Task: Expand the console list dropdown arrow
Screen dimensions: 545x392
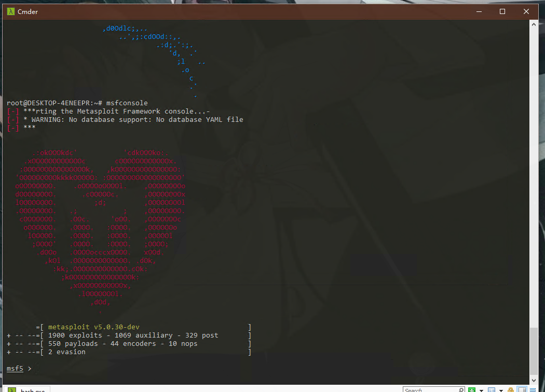Action: pyautogui.click(x=501, y=390)
